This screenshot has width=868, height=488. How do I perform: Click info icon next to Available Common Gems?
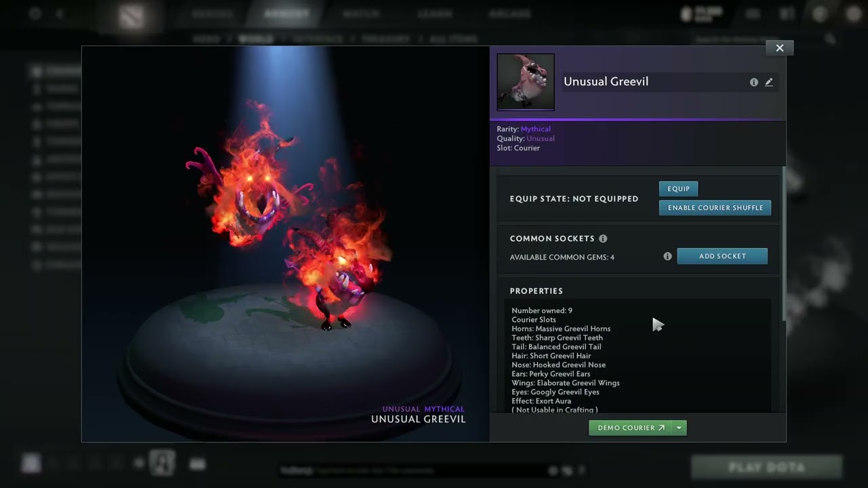[x=667, y=256]
